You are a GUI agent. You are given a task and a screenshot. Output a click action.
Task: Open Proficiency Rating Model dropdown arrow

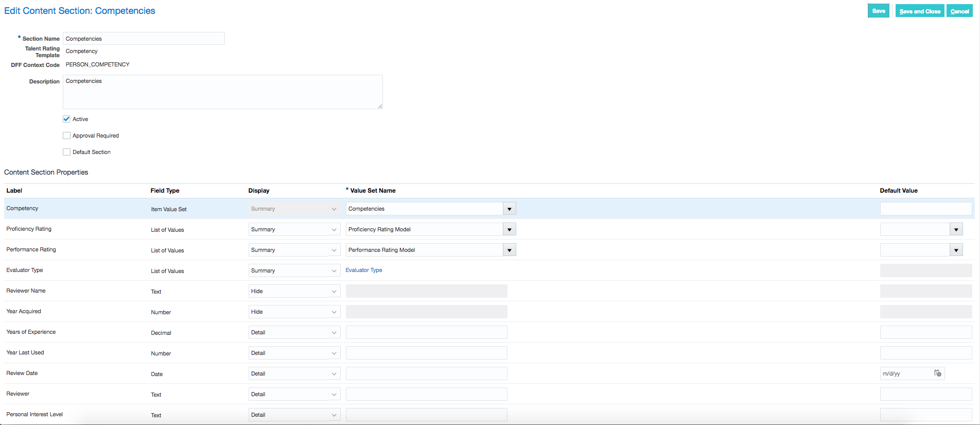(x=510, y=229)
